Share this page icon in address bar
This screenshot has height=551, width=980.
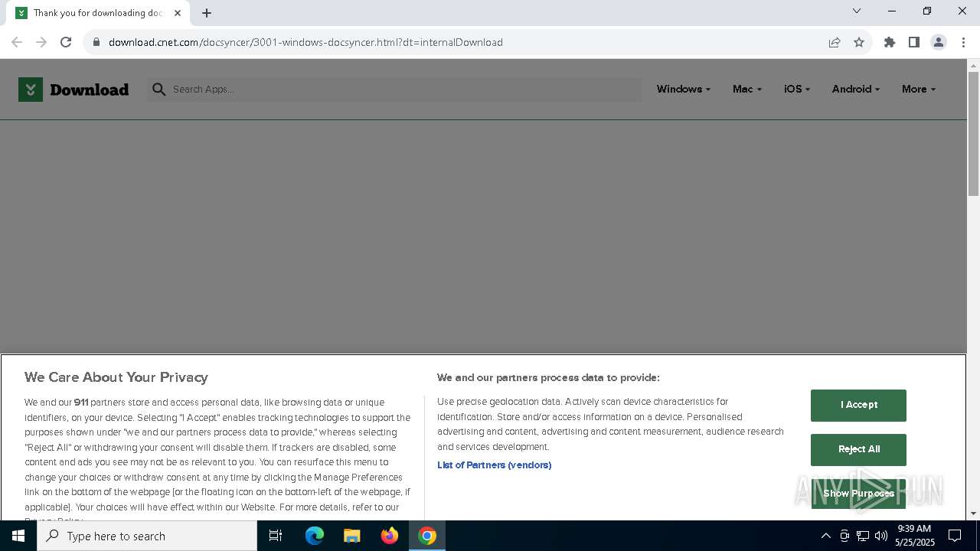click(x=835, y=42)
